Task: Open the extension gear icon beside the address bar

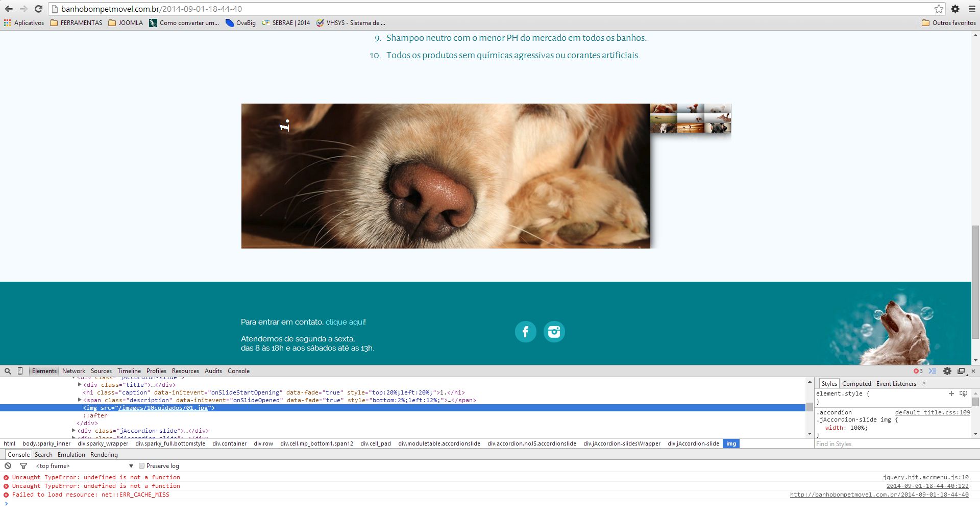Action: 955,9
